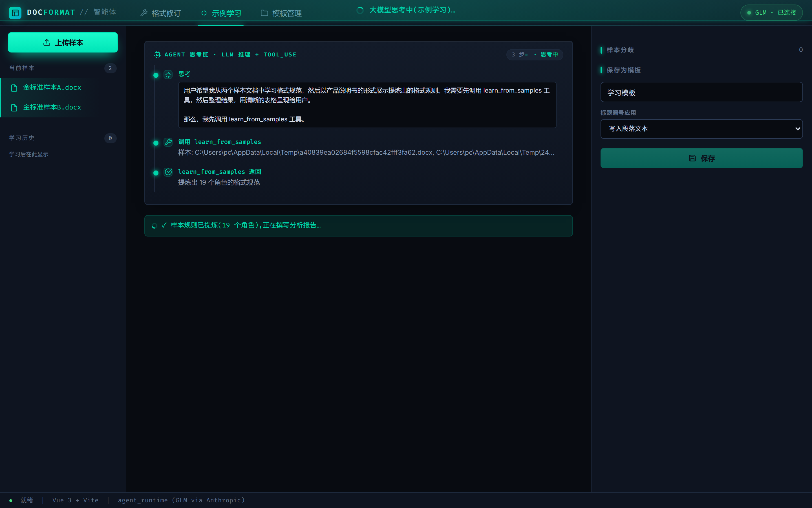
Task: Click the 思考 reasoning text box
Action: [367, 105]
